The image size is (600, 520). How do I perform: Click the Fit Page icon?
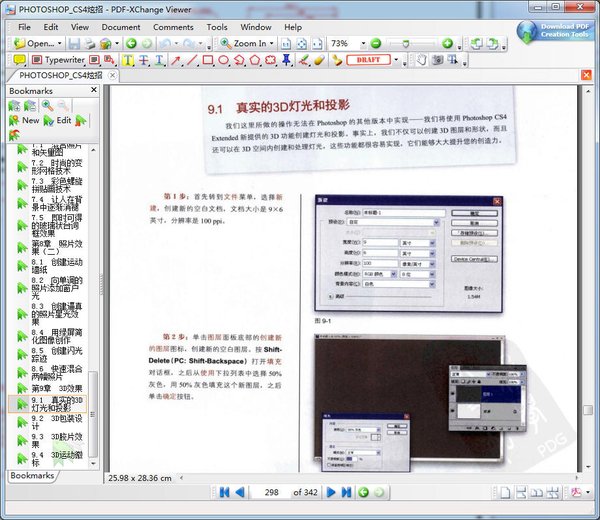tap(302, 44)
